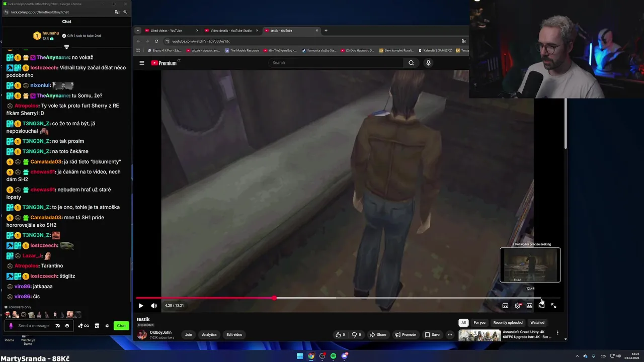
Task: Expand gift leaderboard chevron under huunahu
Action: point(66,47)
